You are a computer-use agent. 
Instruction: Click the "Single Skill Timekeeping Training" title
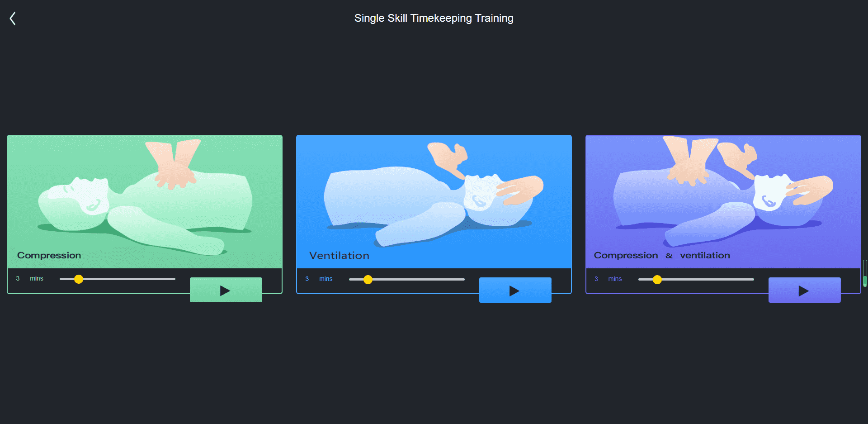point(434,18)
